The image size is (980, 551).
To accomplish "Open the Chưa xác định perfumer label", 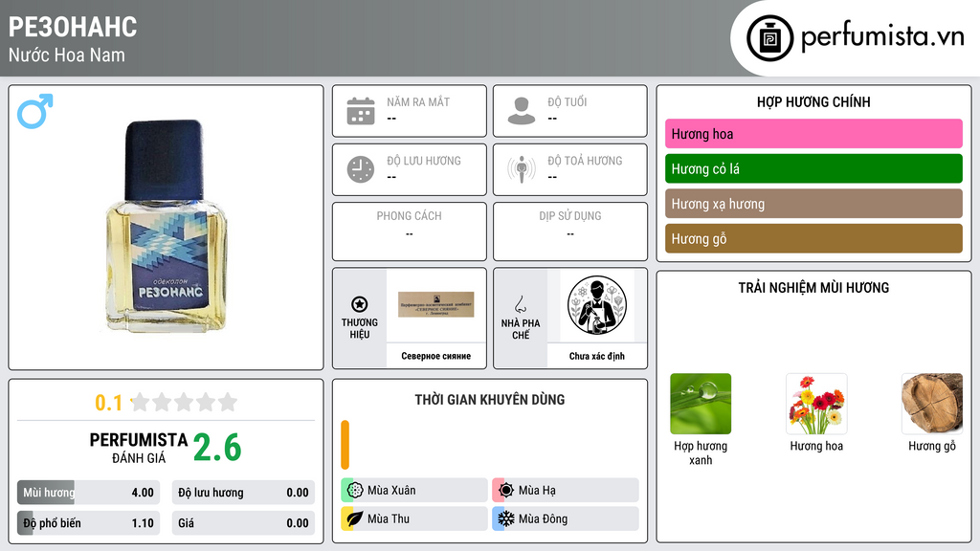I will [597, 356].
